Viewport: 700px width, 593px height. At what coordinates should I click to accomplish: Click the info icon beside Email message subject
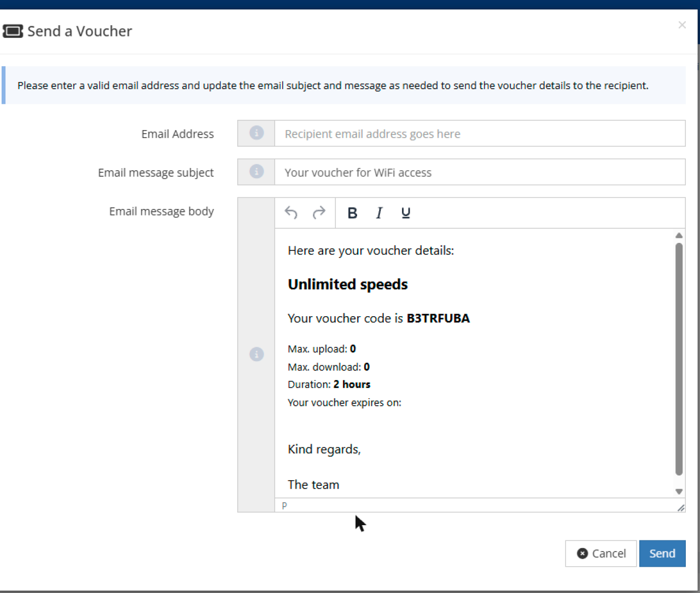tap(256, 172)
